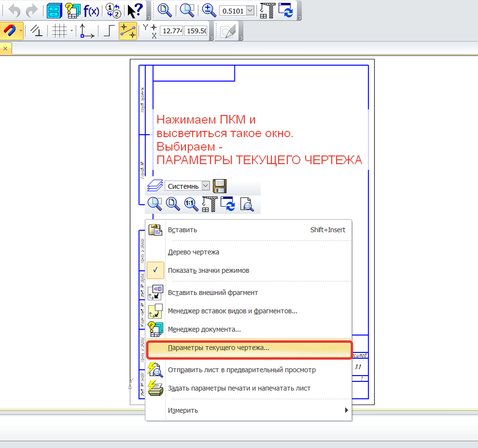Viewport: 478px width, 448px height.
Task: Expand the Измерить submenu arrow
Action: coord(346,410)
